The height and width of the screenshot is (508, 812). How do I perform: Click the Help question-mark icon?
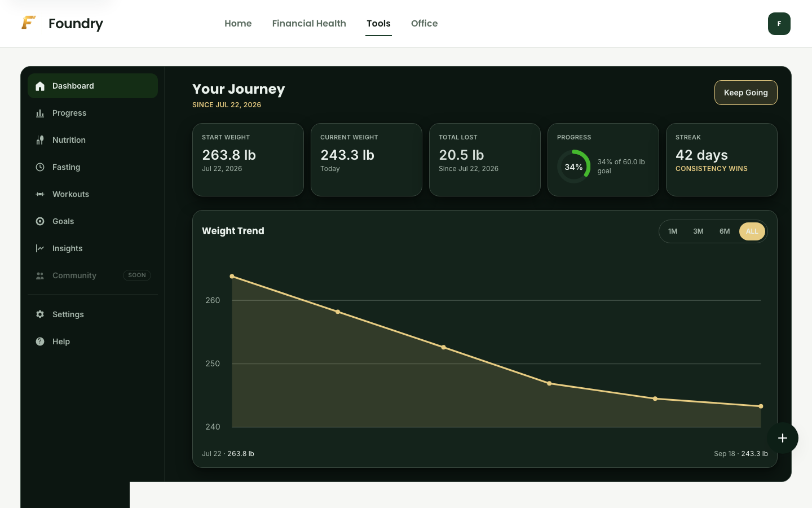click(40, 341)
